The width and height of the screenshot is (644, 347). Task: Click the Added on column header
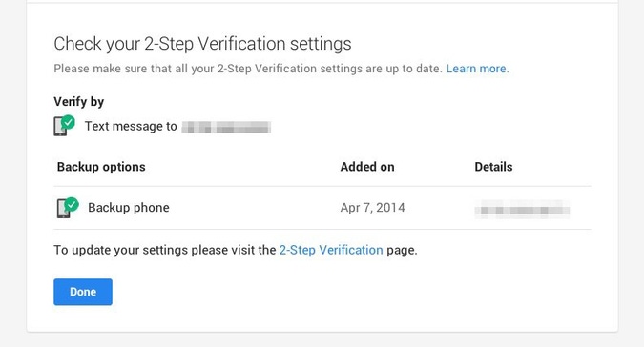coord(367,167)
